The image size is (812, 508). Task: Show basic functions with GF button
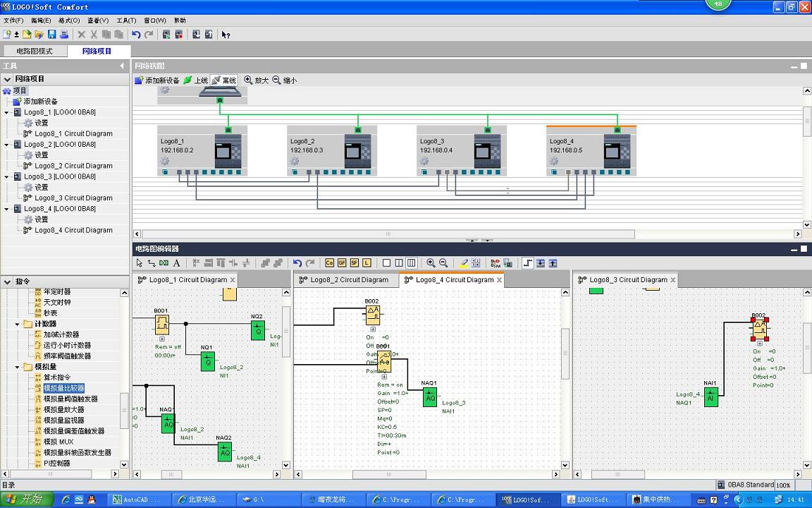click(x=342, y=262)
